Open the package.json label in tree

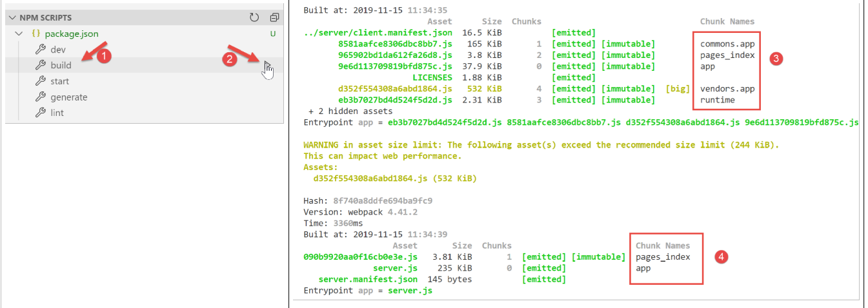tap(72, 34)
